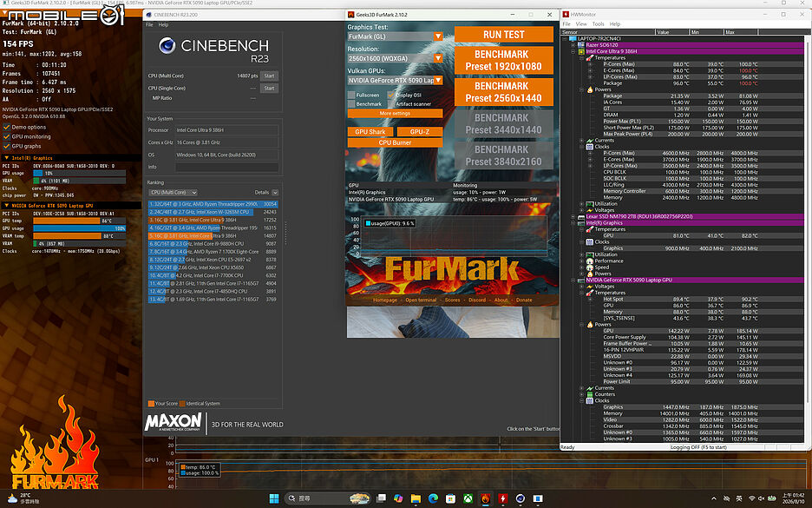This screenshot has width=812, height=508.
Task: Collapse Intel(R) Graphics section in FurMark overlay
Action: pyautogui.click(x=6, y=158)
